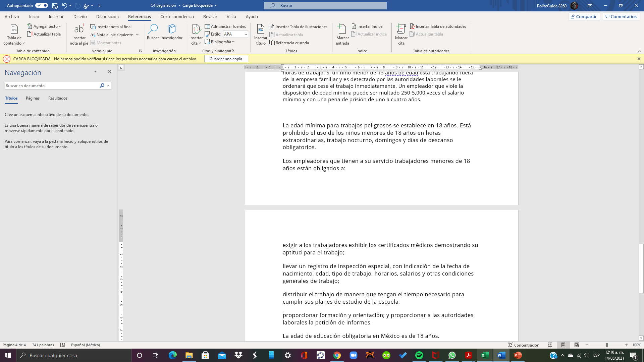Click the title bar Buscar box
This screenshot has height=362, width=644.
point(325,6)
